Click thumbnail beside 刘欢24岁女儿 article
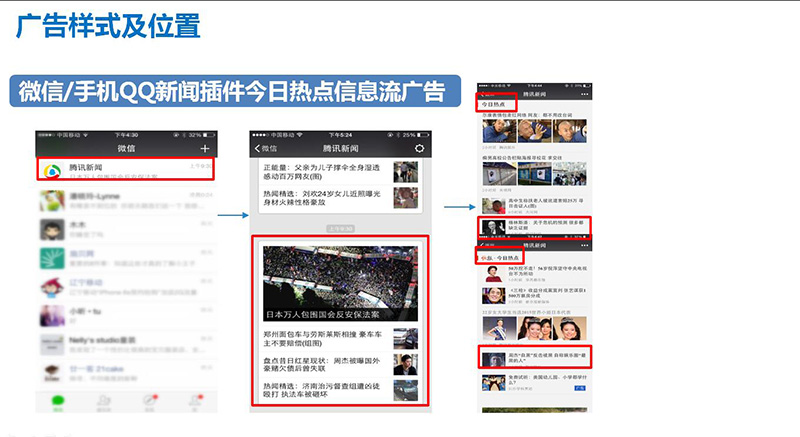 (x=406, y=198)
